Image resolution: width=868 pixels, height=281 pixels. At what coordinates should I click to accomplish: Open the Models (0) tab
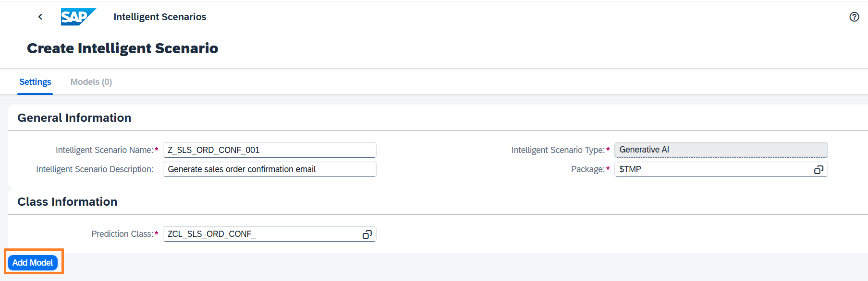pos(91,82)
